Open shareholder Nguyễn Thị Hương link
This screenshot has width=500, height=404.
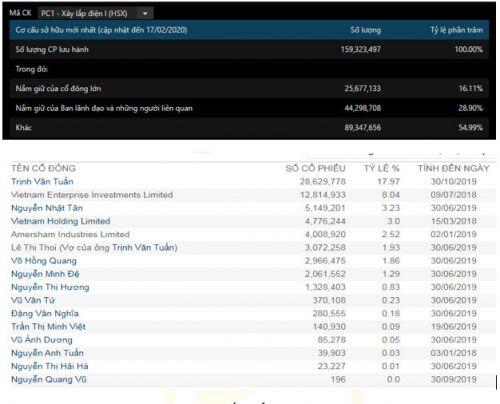[x=50, y=287]
